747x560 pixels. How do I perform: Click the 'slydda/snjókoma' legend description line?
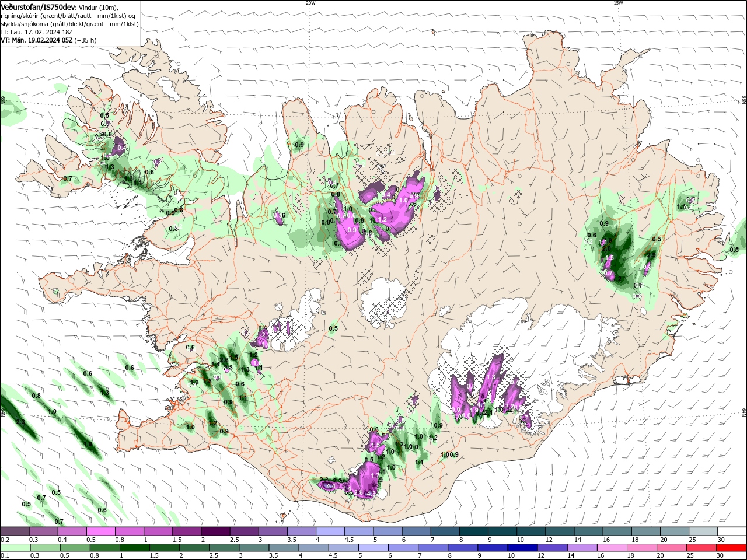point(70,24)
